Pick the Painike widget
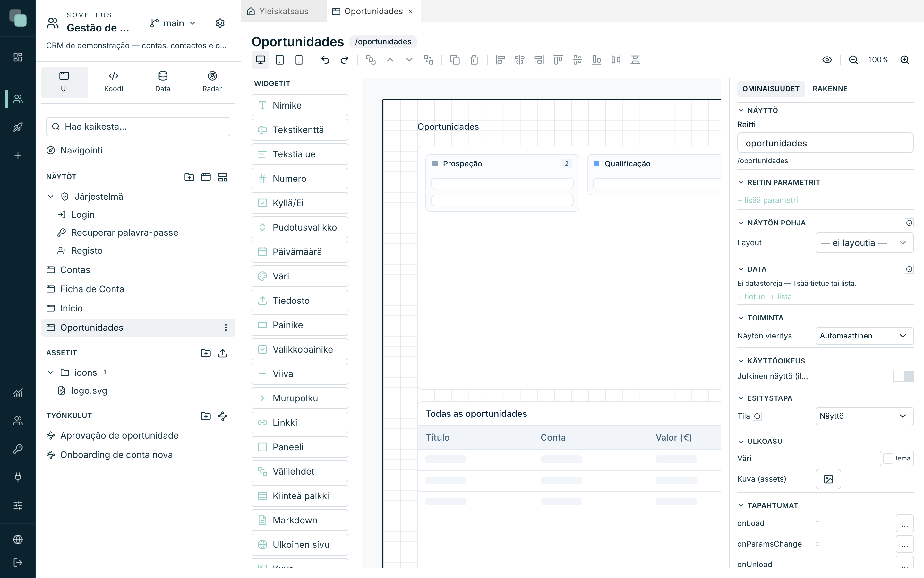This screenshot has height=578, width=924. [300, 325]
